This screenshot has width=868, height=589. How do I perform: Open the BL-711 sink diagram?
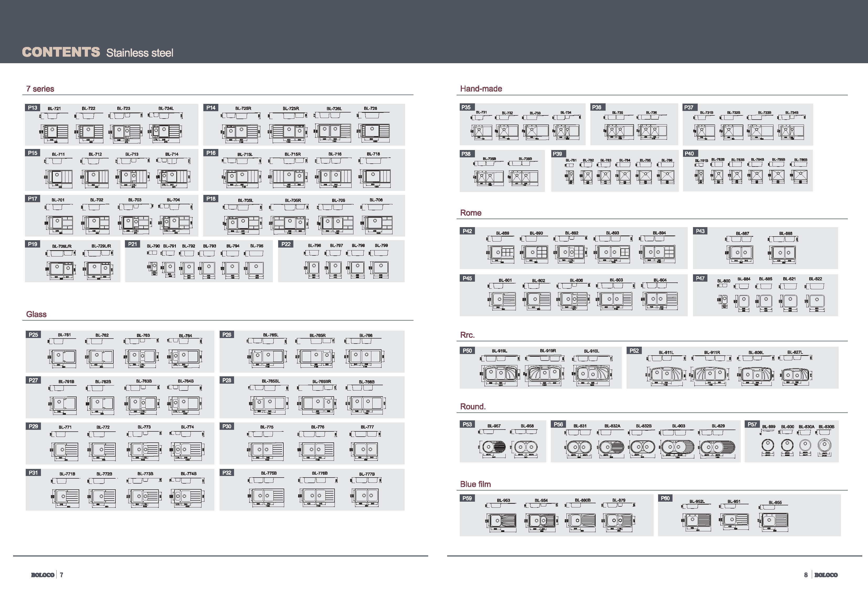58,173
